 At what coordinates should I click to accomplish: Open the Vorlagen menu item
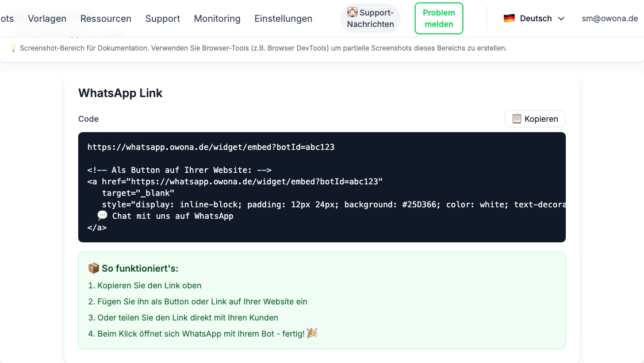click(47, 18)
